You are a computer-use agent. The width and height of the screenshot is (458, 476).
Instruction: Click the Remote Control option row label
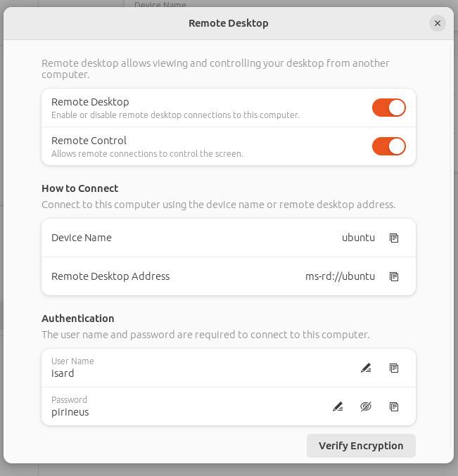click(89, 141)
